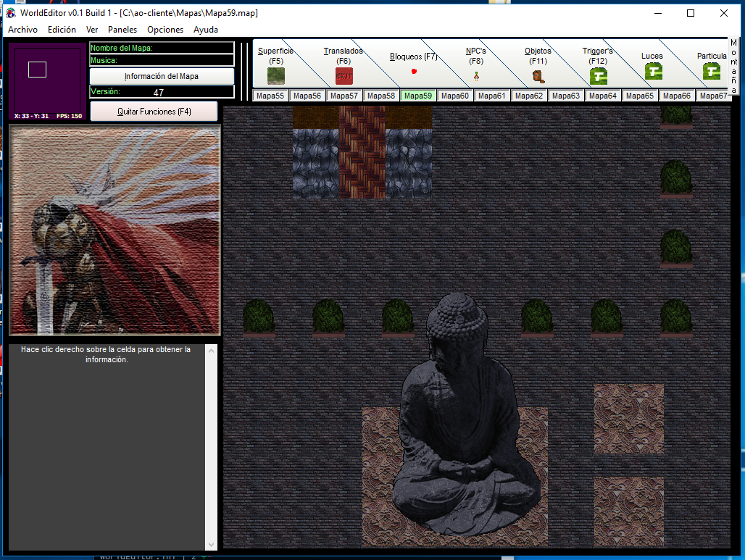Image resolution: width=745 pixels, height=560 pixels.
Task: Open the Archivo menu
Action: click(x=22, y=30)
